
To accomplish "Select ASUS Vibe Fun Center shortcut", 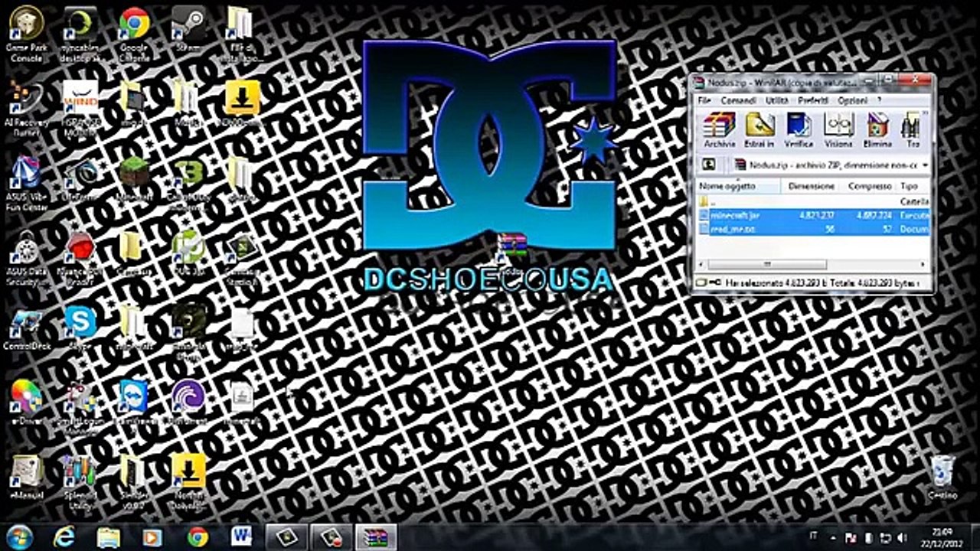I will pos(27,184).
